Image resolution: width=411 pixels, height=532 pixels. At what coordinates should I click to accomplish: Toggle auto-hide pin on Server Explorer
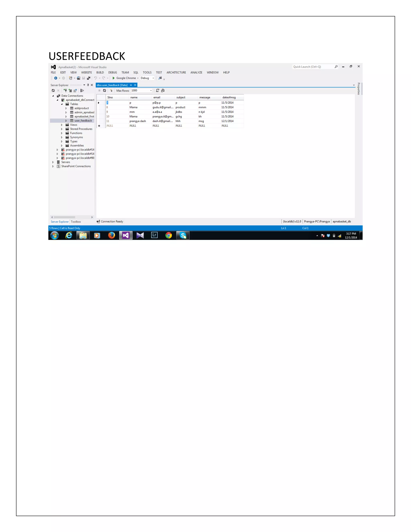point(88,85)
